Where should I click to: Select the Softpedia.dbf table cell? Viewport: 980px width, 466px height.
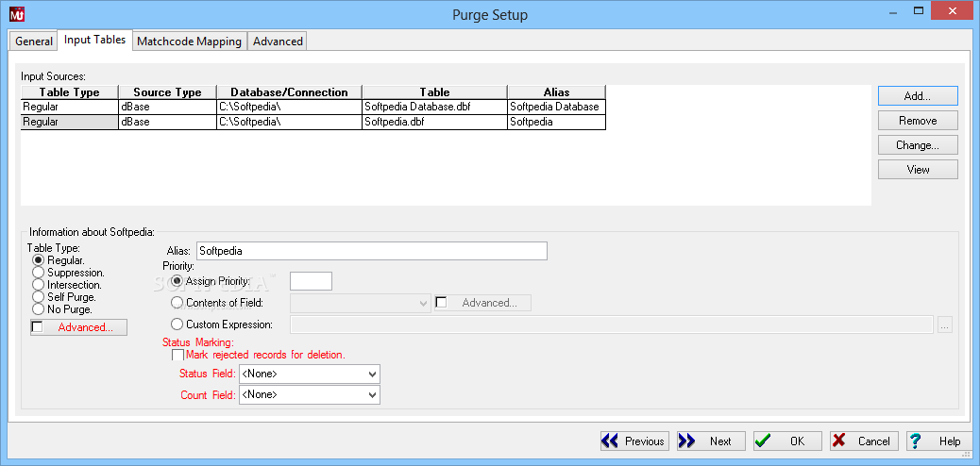[435, 122]
